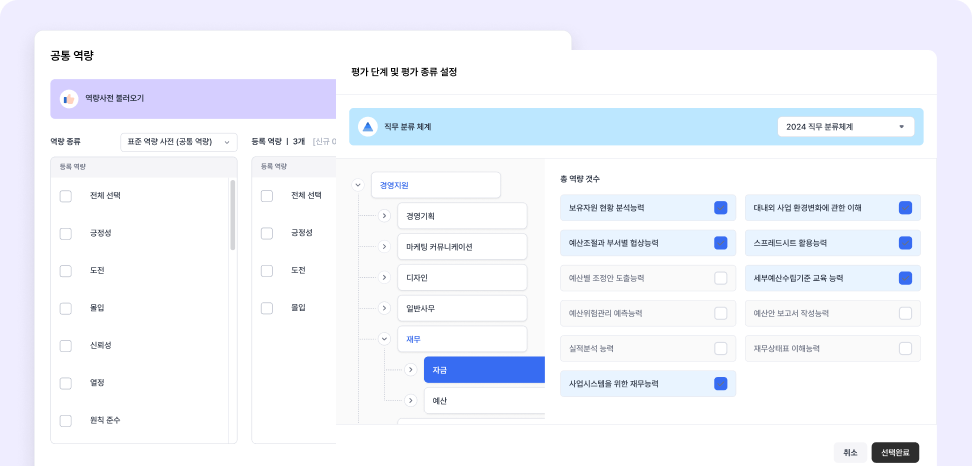Open the 2024 직무 분류체계 dropdown
The height and width of the screenshot is (466, 972).
846,126
